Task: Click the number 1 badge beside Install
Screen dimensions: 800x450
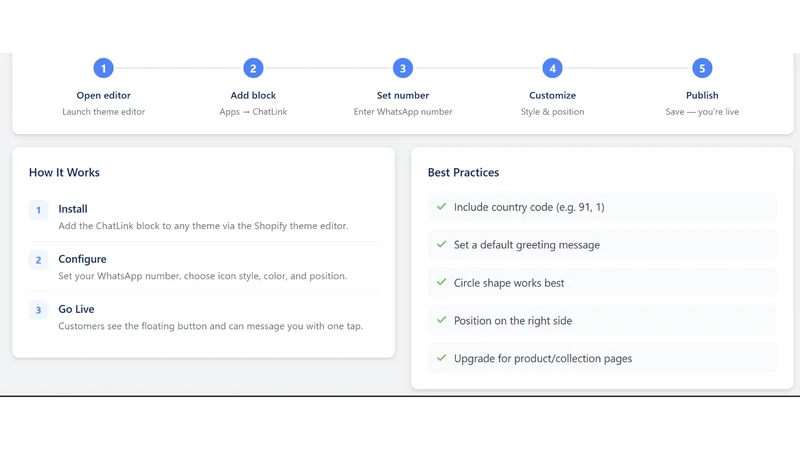Action: 38,210
